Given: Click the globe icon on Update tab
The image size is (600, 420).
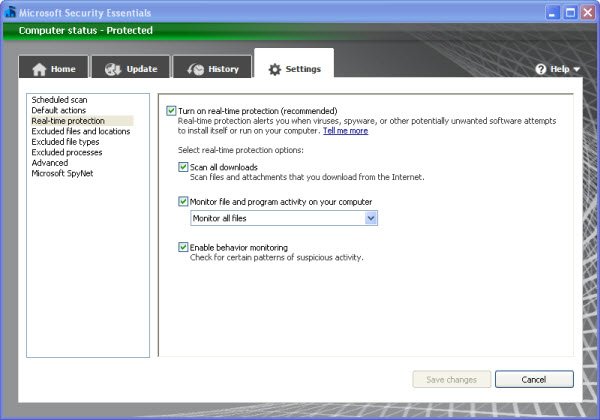Looking at the screenshot, I should [112, 69].
